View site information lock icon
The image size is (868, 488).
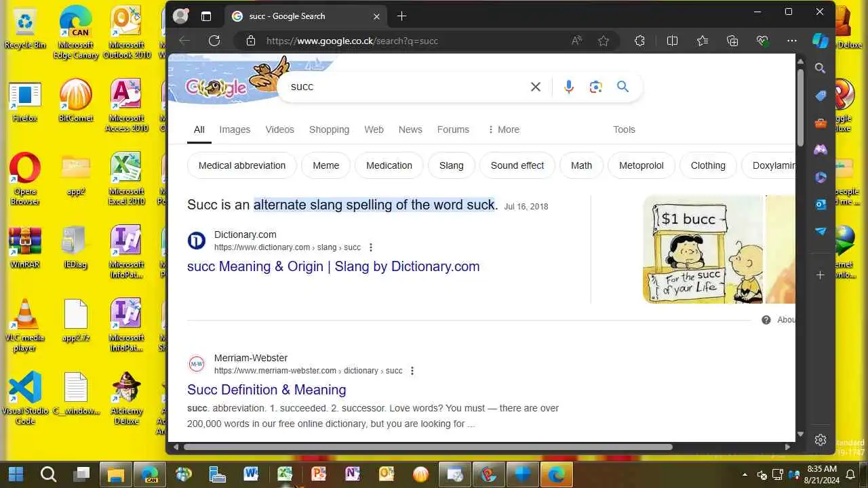[x=251, y=41]
